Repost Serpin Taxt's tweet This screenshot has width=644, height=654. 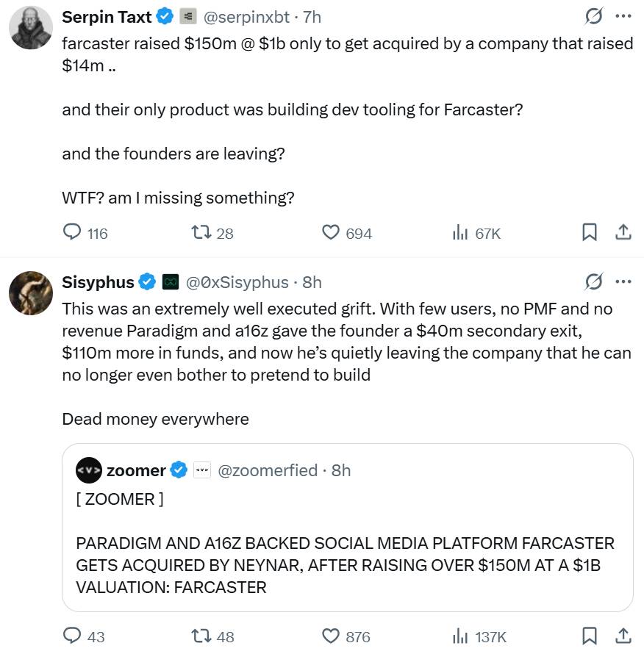pyautogui.click(x=201, y=233)
